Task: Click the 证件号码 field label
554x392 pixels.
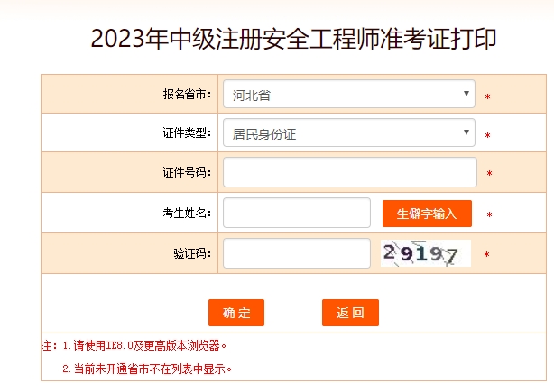Action: tap(187, 173)
